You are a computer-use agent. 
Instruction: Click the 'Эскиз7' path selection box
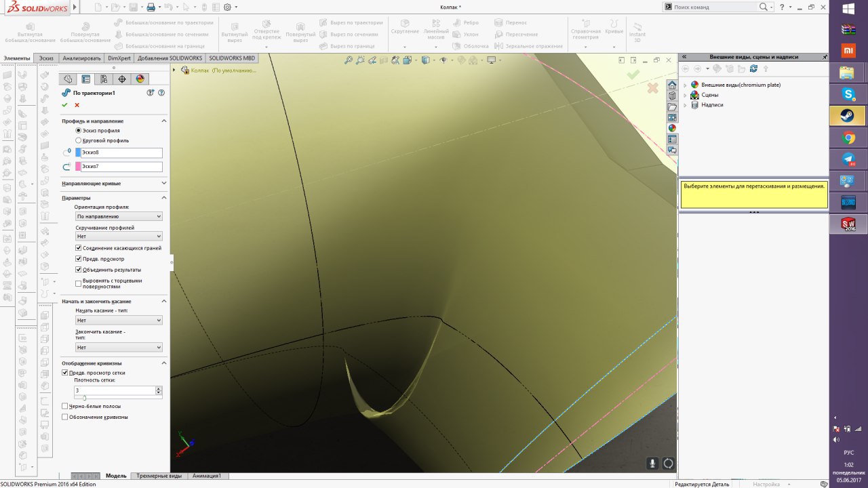pos(121,166)
